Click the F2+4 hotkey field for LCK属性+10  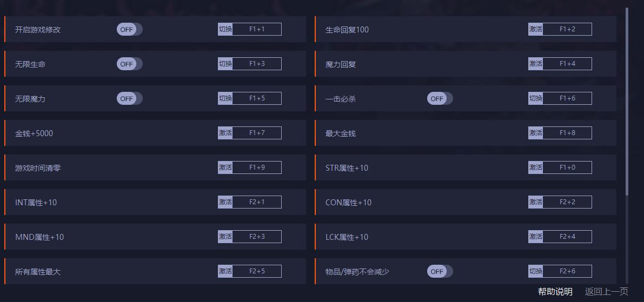click(567, 237)
